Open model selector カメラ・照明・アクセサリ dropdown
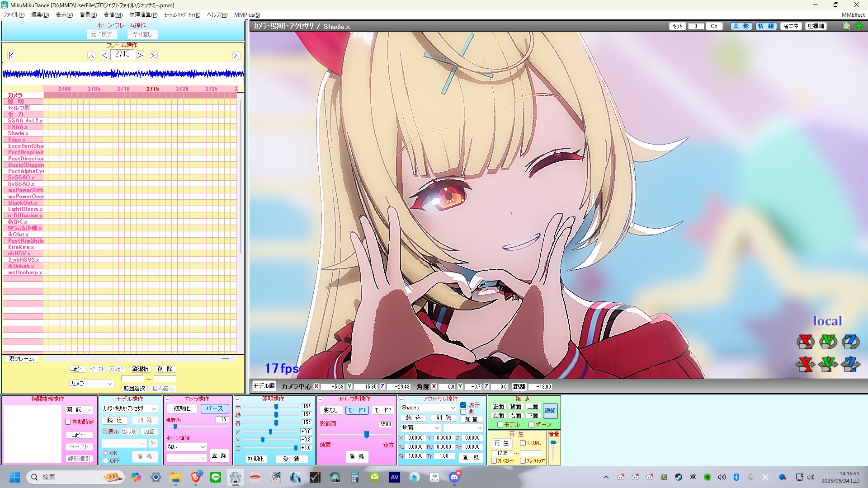Viewport: 868px width, 488px height. 129,408
